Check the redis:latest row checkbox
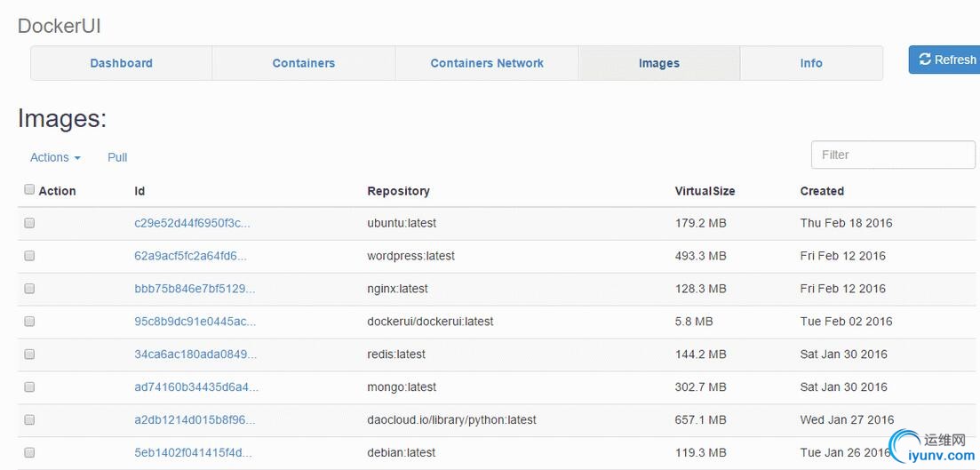The image size is (980, 470). click(29, 354)
